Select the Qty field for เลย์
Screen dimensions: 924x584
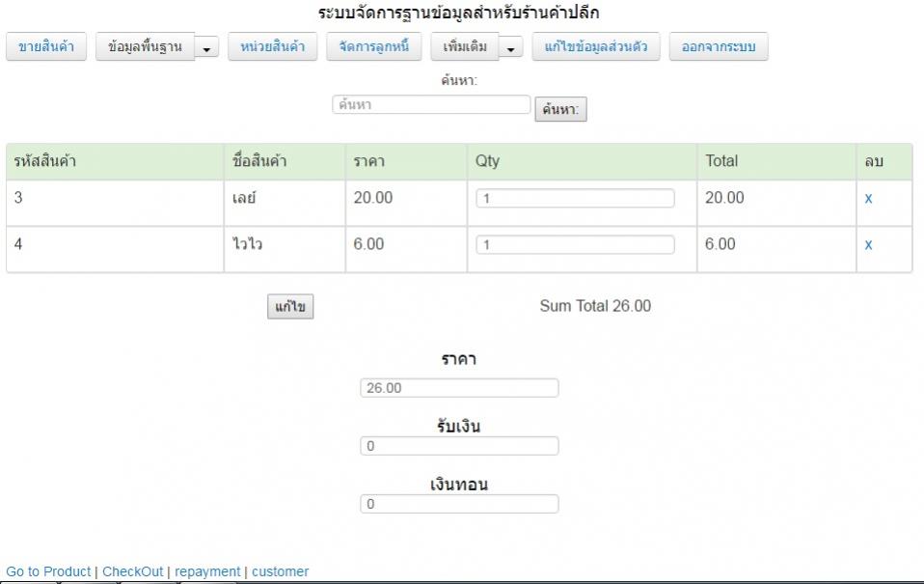point(575,198)
